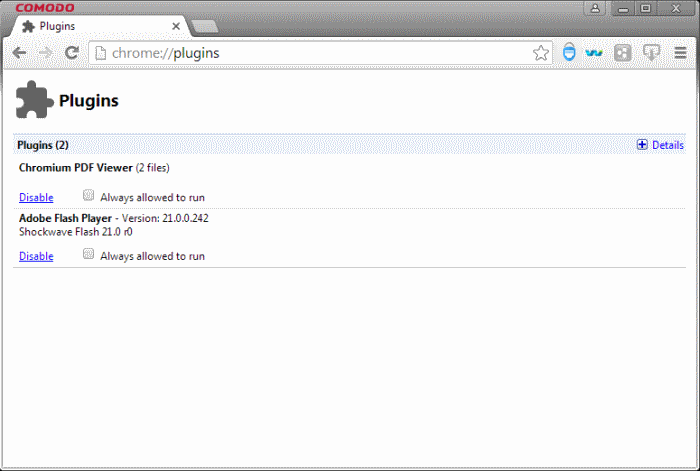Open a new tab
This screenshot has width=700, height=471.
[205, 27]
